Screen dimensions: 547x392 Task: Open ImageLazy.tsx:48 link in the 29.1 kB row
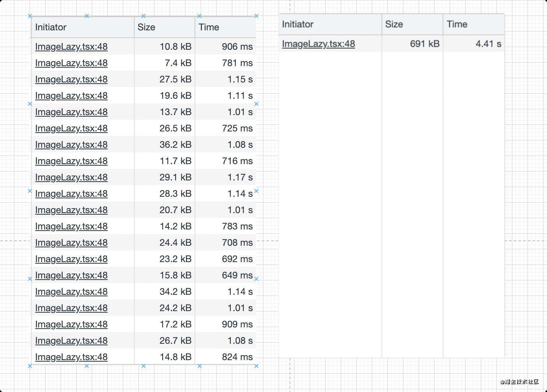click(x=71, y=177)
